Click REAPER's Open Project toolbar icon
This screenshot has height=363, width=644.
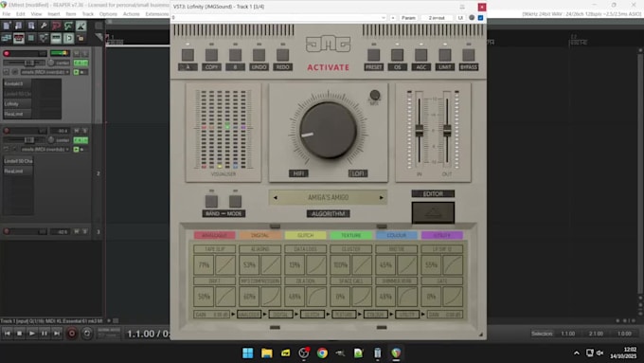coord(19,26)
